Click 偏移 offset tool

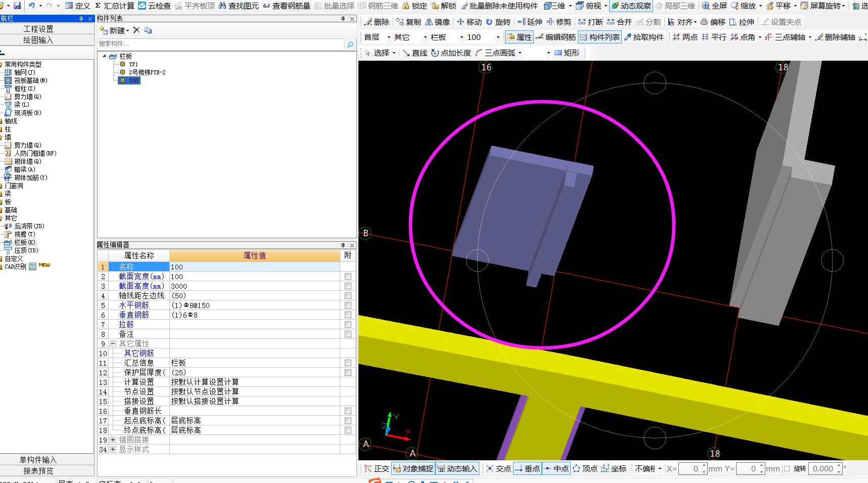(x=713, y=22)
